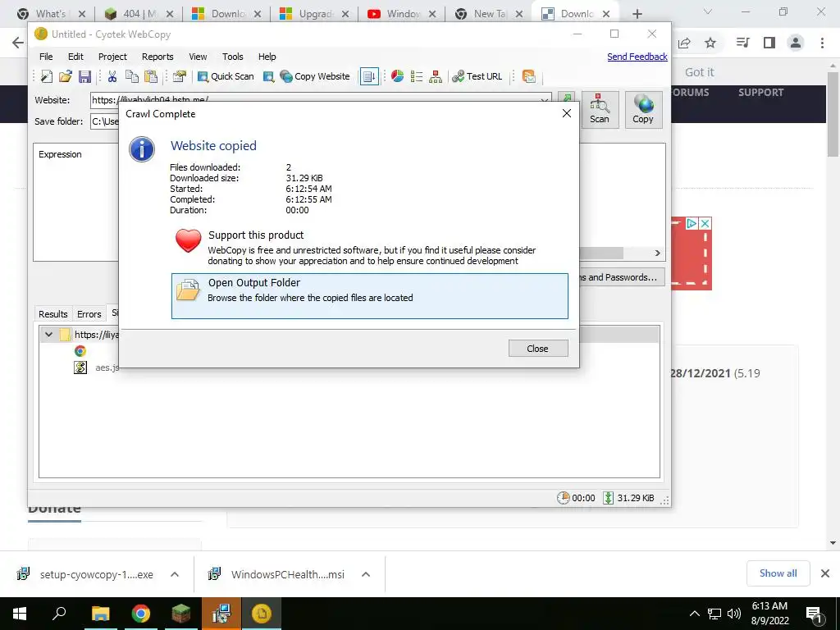This screenshot has width=840, height=630.
Task: Click Open Output Folder option
Action: (370, 296)
